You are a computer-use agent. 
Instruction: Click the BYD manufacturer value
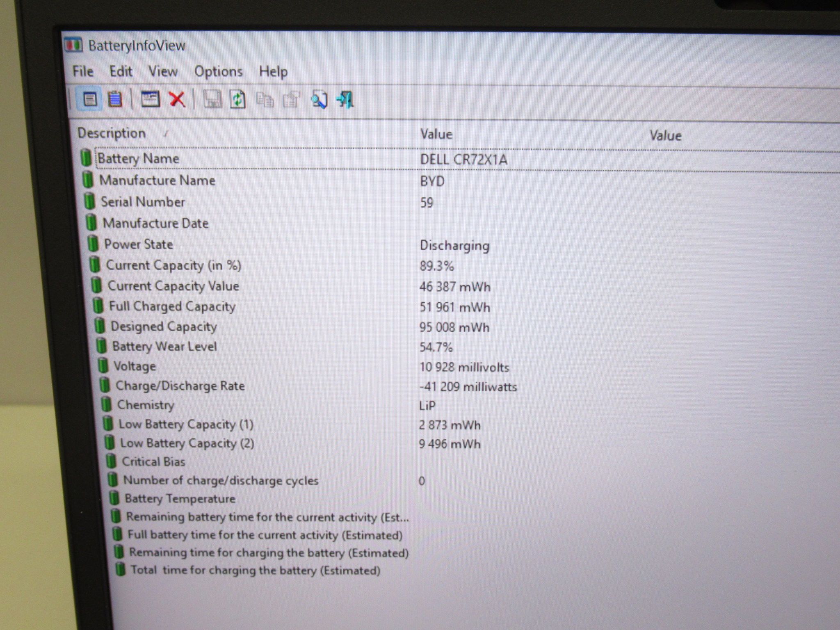pyautogui.click(x=432, y=181)
